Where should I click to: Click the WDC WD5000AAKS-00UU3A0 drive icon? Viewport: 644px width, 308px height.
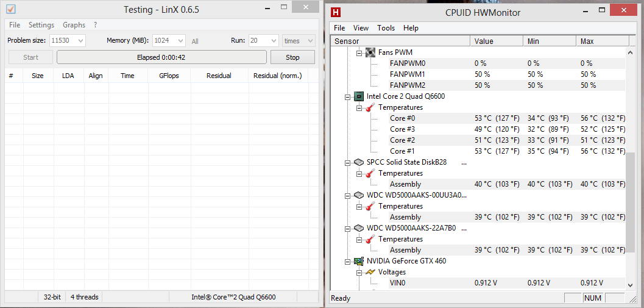(x=359, y=195)
